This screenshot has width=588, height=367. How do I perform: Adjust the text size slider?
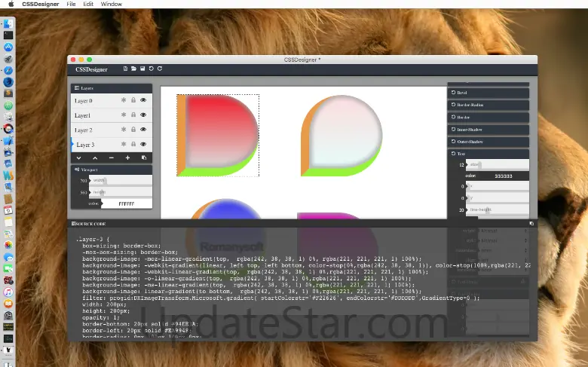[498, 164]
